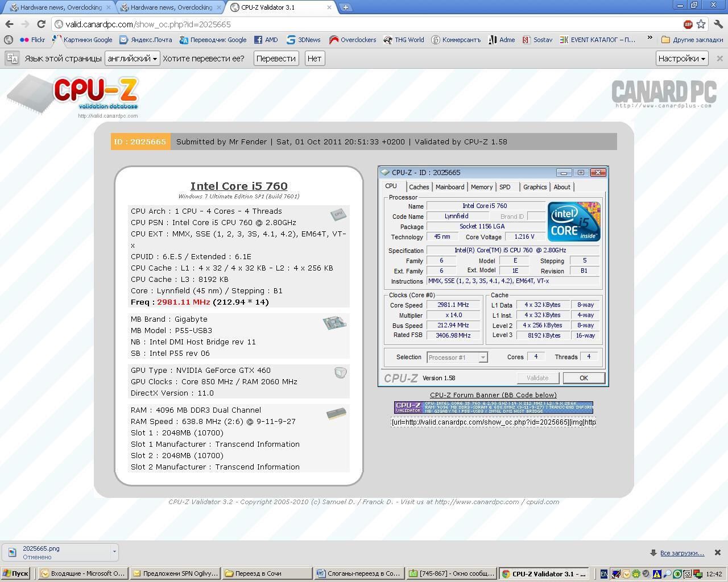Open the AdBlock extension icon
Image resolution: width=728 pixels, height=582 pixels.
tap(688, 24)
